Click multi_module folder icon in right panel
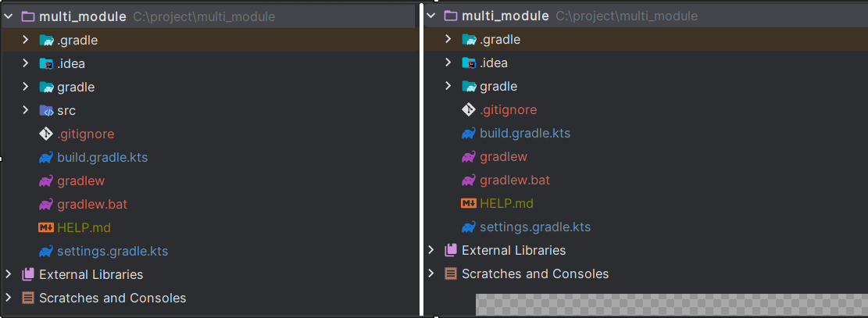The height and width of the screenshot is (318, 868). click(x=451, y=16)
